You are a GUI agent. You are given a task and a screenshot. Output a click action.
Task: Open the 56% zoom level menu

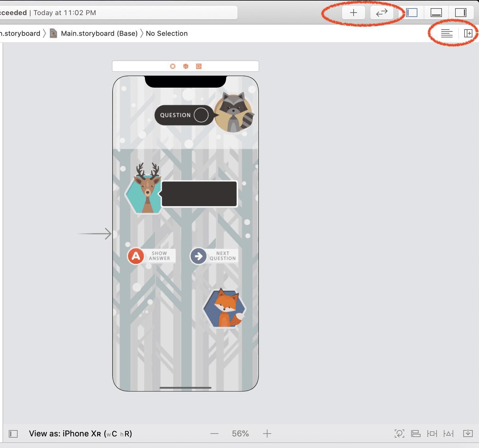[x=240, y=434]
